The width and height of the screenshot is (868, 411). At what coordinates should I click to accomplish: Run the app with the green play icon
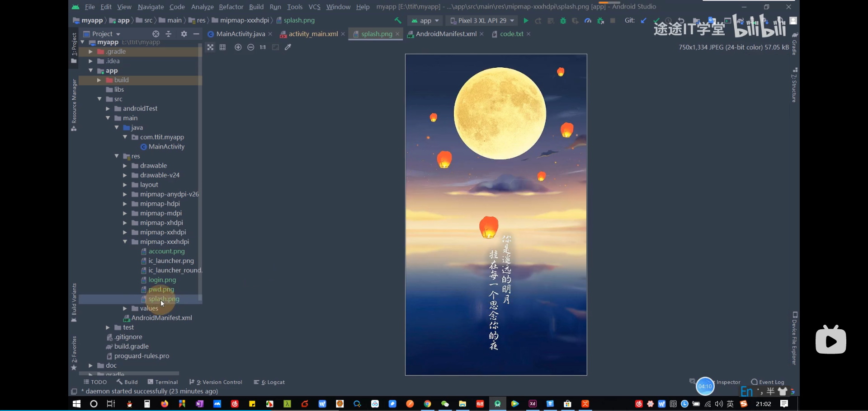[526, 21]
